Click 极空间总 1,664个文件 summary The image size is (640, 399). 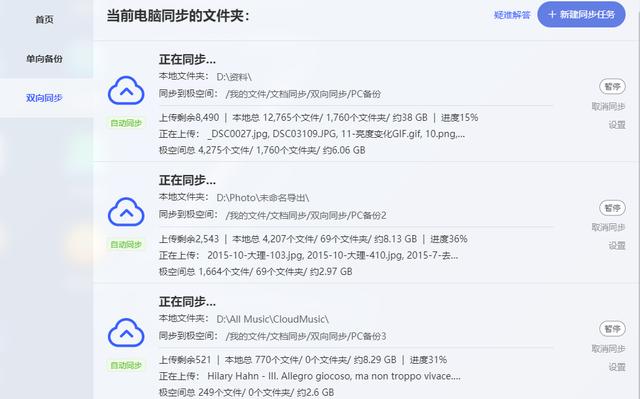(256, 271)
